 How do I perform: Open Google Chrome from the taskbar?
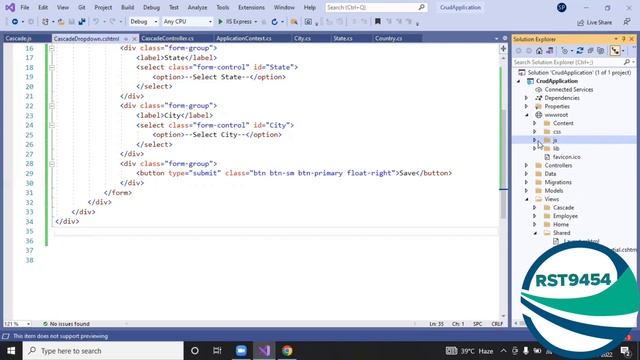pyautogui.click(x=287, y=351)
